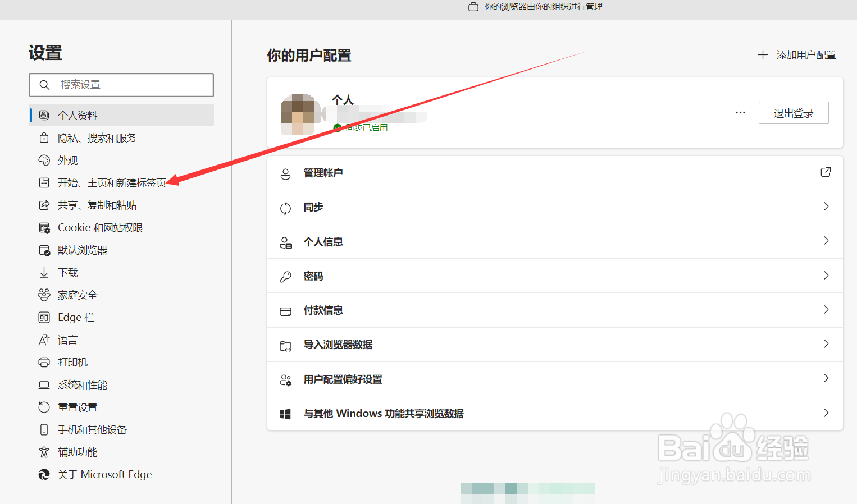Expand the 付款信息 row chevron
Viewport: 857px width, 504px height.
[826, 309]
